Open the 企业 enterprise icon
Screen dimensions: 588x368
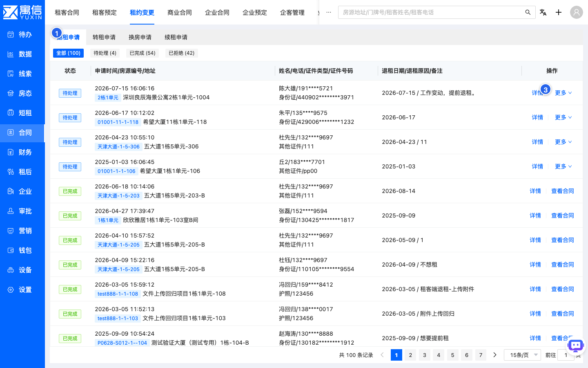pyautogui.click(x=11, y=191)
